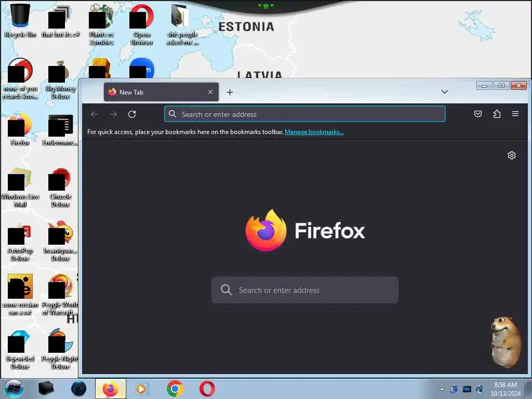Image resolution: width=532 pixels, height=399 pixels.
Task: Open a new tab with plus button
Action: tap(230, 92)
